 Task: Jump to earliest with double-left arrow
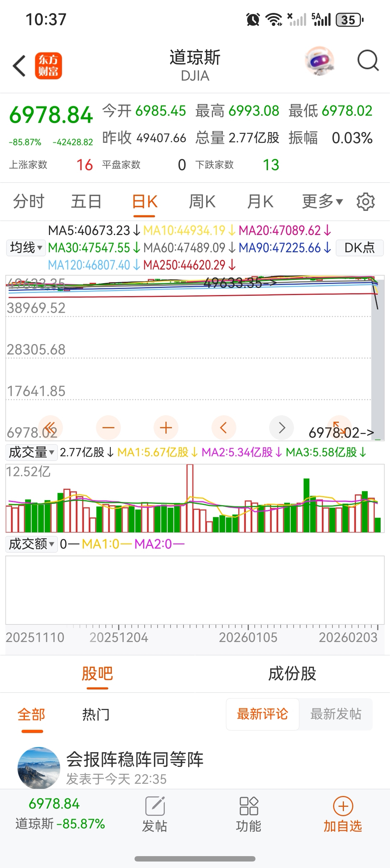50,428
